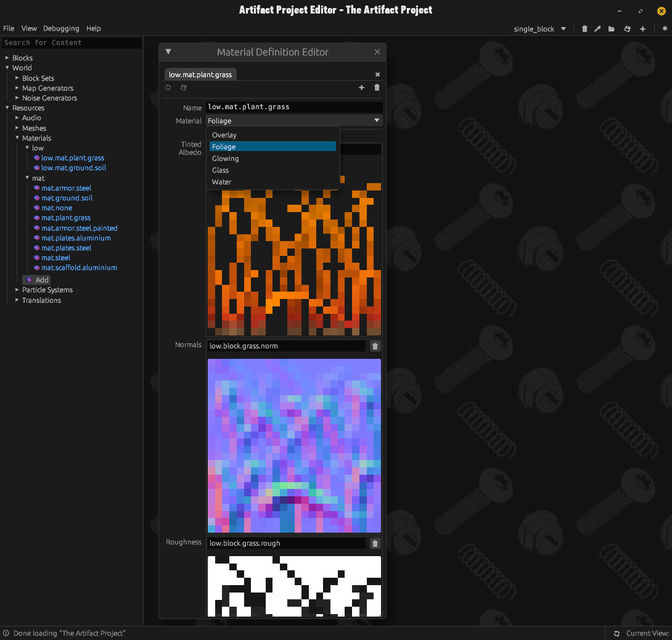Click the open folder icon in the top toolbar

click(612, 29)
